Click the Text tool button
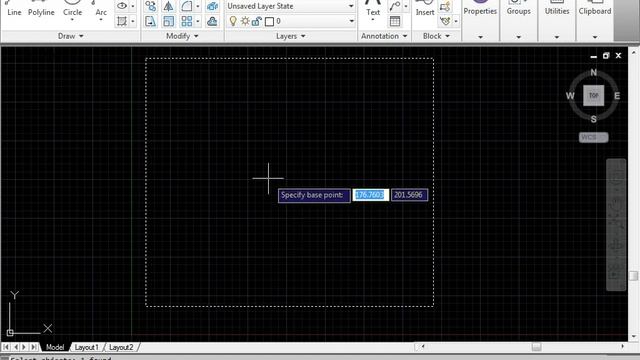 point(373,9)
